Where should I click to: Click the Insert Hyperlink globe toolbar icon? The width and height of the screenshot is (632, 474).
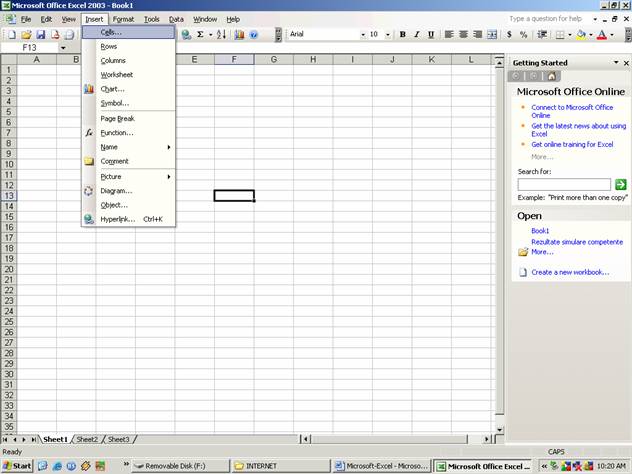pyautogui.click(x=186, y=35)
